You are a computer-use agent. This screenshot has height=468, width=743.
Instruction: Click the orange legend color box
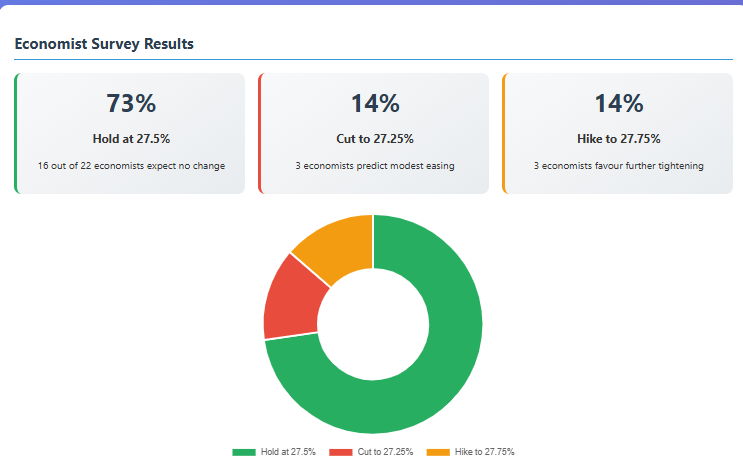click(438, 452)
